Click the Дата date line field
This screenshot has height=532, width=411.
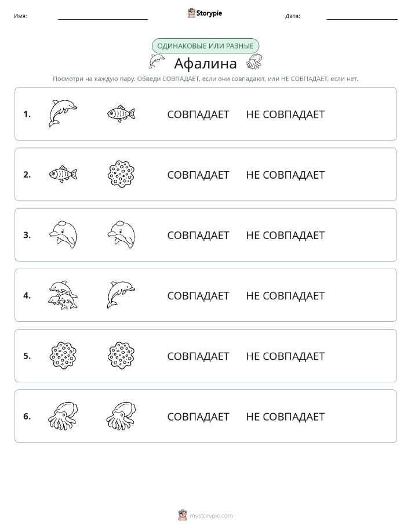pos(362,16)
